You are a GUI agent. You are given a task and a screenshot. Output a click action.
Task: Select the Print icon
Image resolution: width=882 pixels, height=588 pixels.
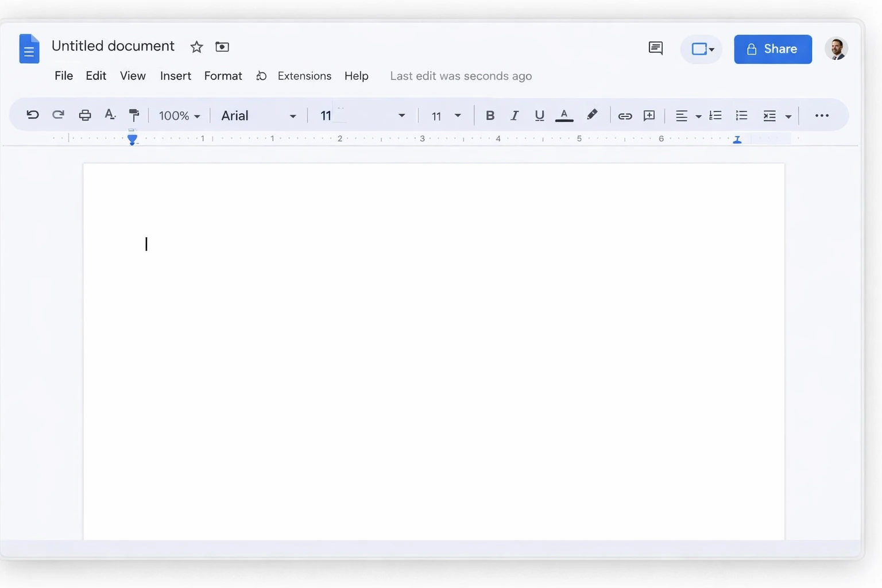(x=84, y=115)
